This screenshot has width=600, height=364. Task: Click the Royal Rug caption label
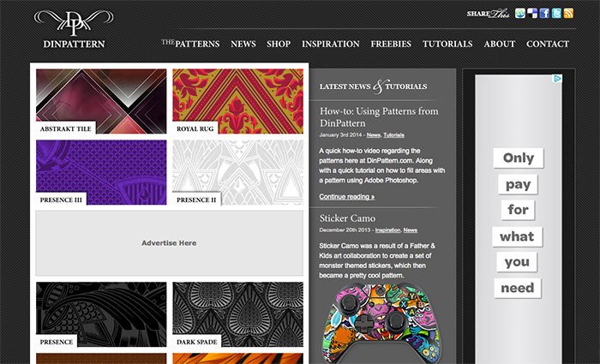[x=195, y=128]
